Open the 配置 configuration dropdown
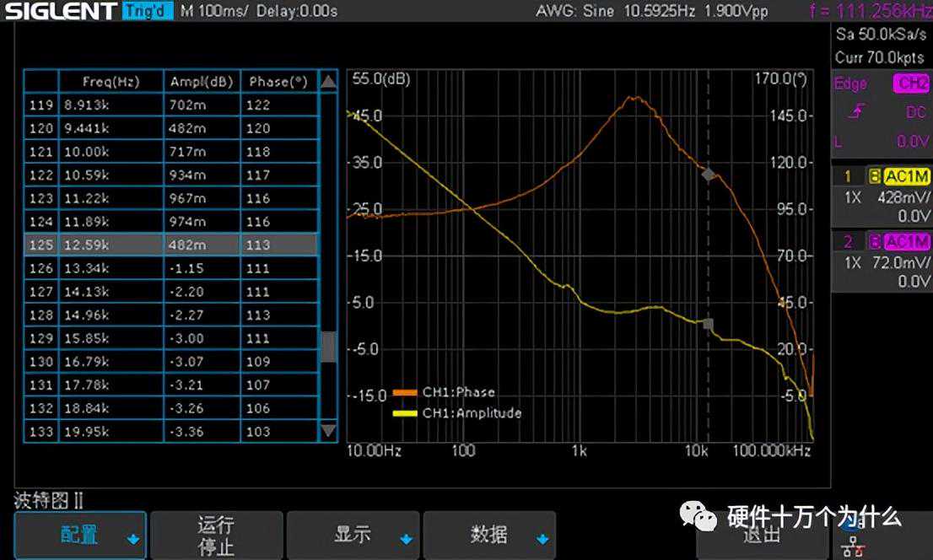 point(80,536)
